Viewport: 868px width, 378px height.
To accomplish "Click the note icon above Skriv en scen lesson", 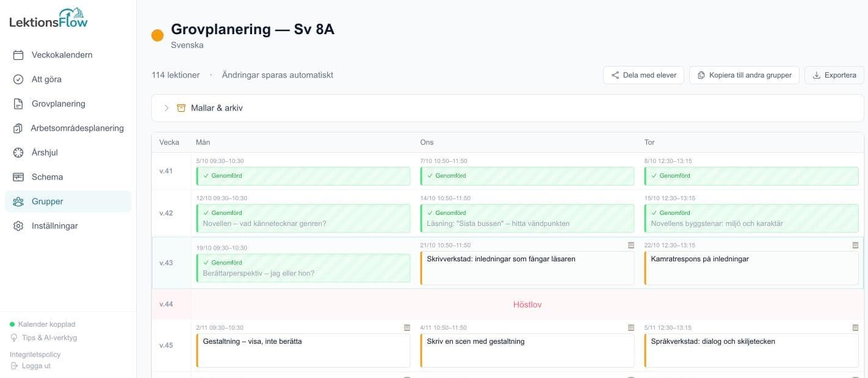I will coord(631,327).
